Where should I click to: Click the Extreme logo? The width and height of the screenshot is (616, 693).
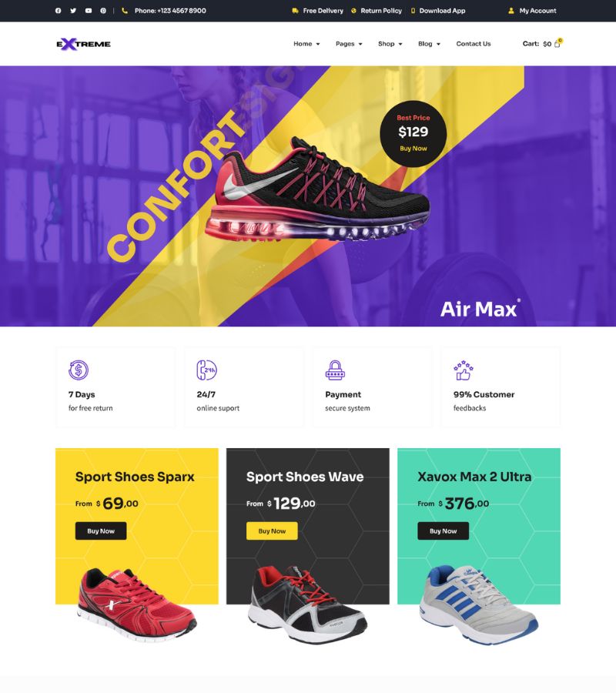pyautogui.click(x=83, y=44)
